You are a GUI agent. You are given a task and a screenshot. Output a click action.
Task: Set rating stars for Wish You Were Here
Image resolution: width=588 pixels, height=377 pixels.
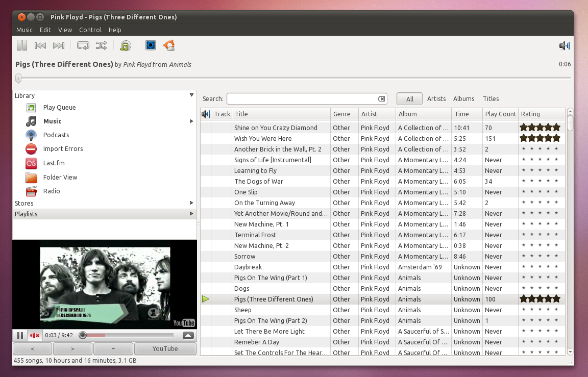[x=540, y=138]
